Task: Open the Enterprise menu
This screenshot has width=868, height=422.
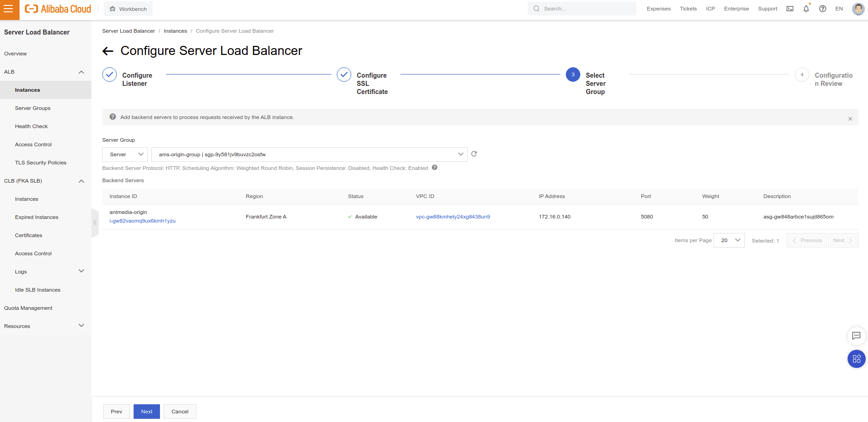Action: pyautogui.click(x=736, y=9)
